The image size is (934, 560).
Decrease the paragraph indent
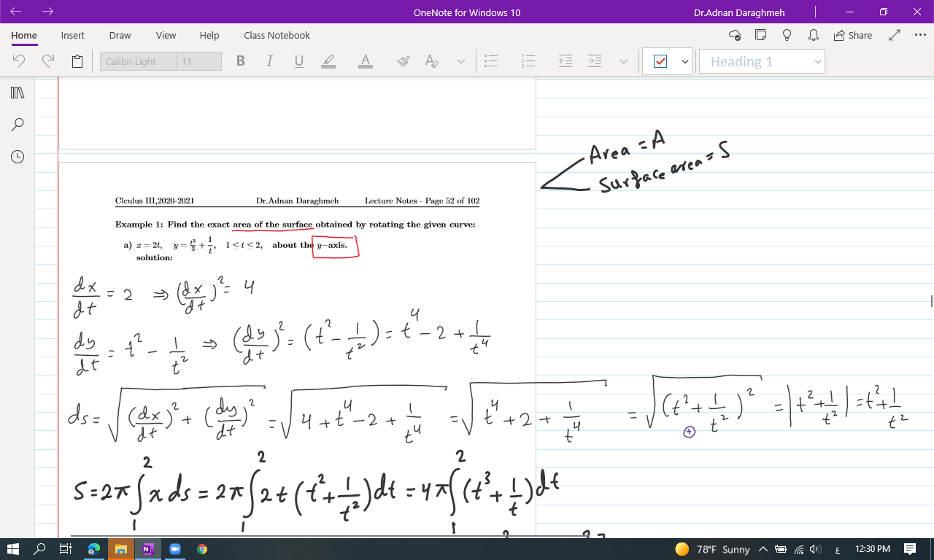pos(566,61)
